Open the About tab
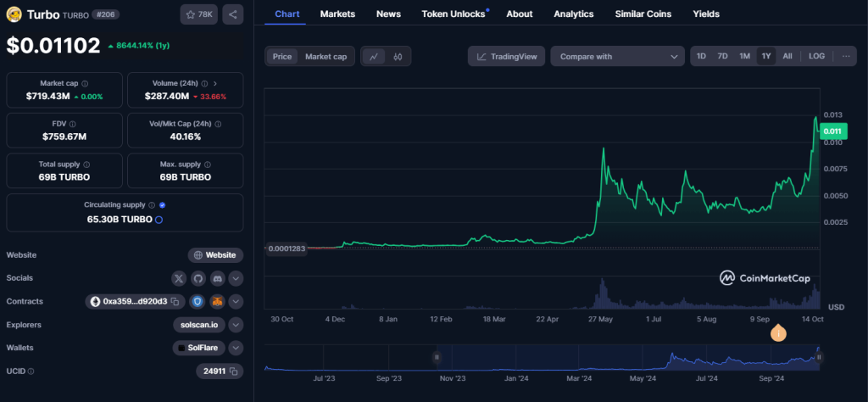The image size is (868, 402). click(x=520, y=14)
